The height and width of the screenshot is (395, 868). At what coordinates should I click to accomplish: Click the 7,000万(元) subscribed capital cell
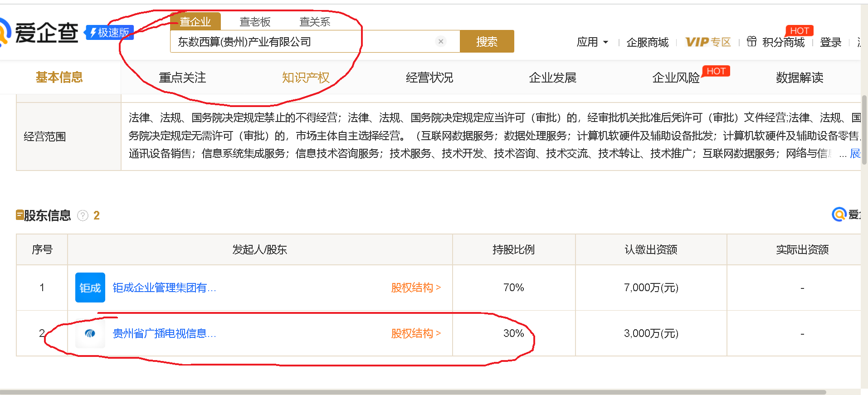point(651,288)
